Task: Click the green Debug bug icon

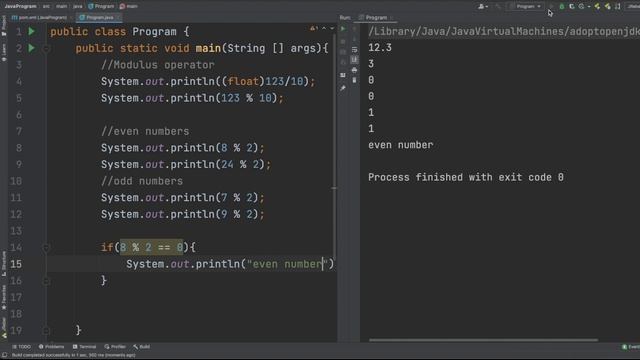Action: [562, 6]
